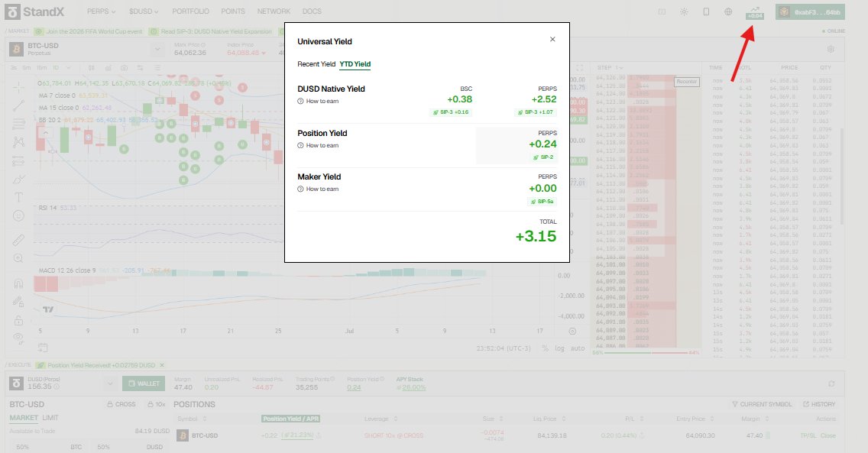Select the trend line drawing tool
868x453 pixels.
[18, 105]
